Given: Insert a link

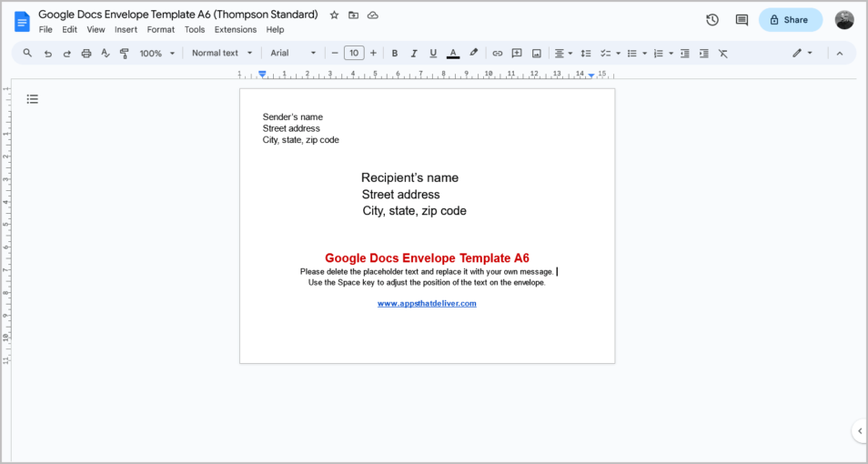Looking at the screenshot, I should (498, 53).
